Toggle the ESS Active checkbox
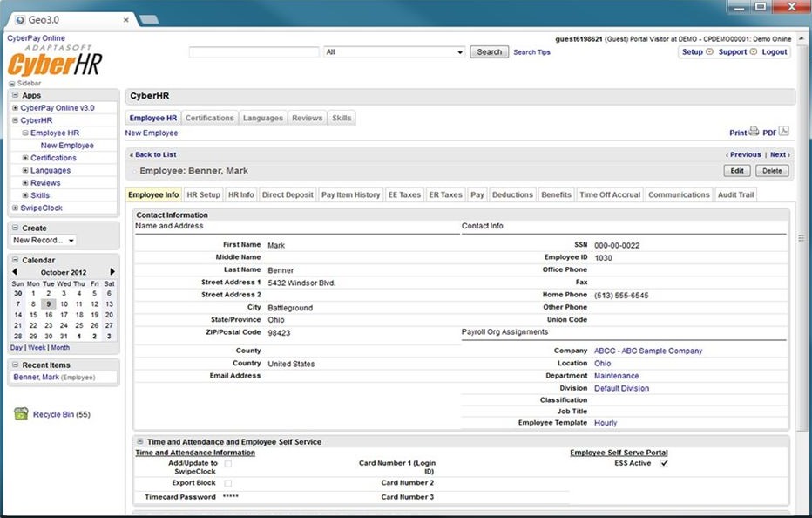The width and height of the screenshot is (812, 518). [664, 463]
